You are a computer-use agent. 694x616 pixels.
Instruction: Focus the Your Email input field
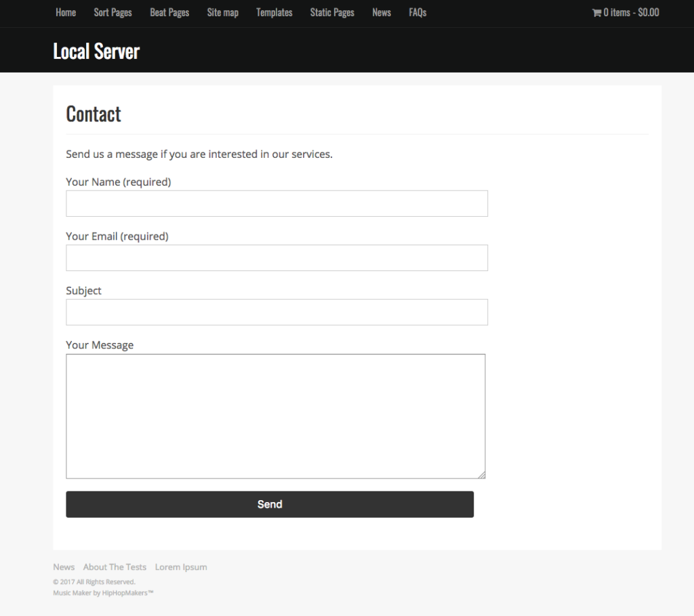coord(277,258)
